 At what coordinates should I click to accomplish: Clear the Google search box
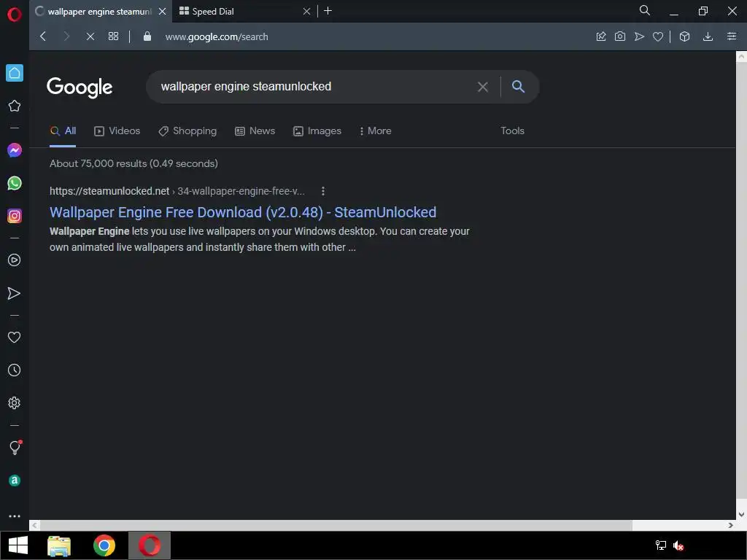coord(483,87)
